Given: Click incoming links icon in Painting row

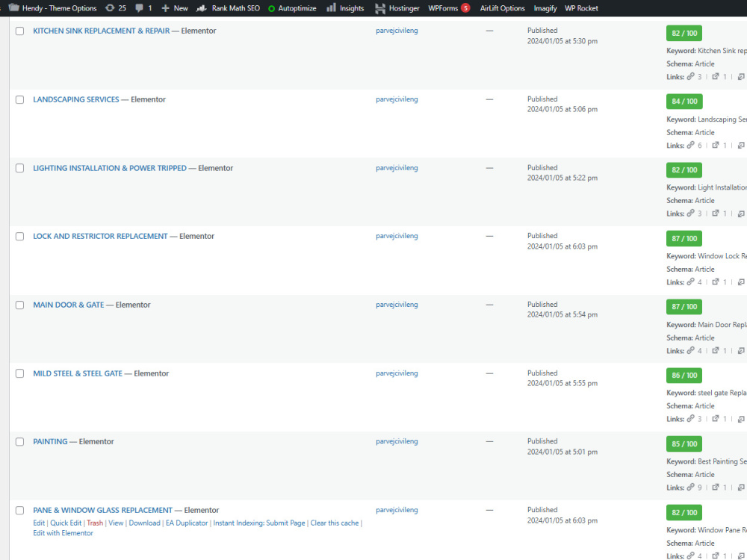Looking at the screenshot, I should 741,487.
